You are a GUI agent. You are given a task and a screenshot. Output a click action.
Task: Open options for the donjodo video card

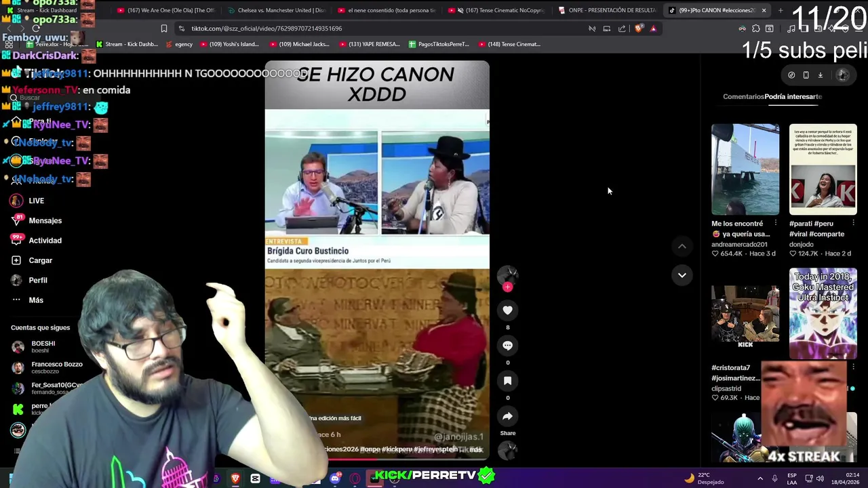click(x=853, y=223)
